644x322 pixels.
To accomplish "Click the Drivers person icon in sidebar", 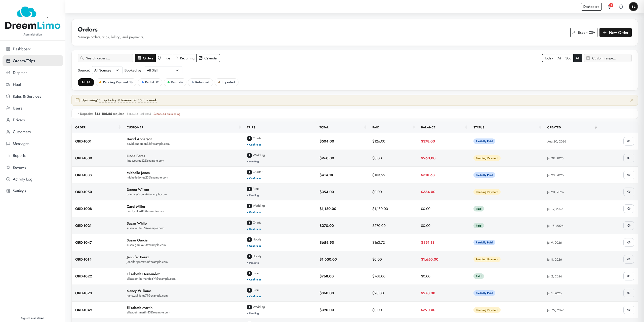I will [8, 120].
